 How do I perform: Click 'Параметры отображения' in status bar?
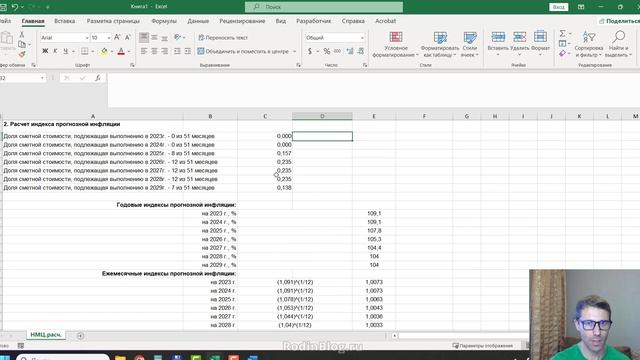click(482, 346)
